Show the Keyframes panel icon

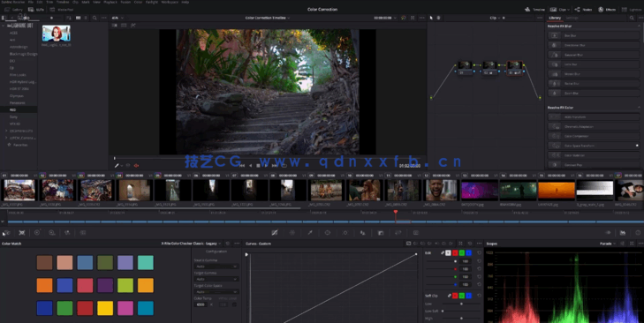(608, 233)
